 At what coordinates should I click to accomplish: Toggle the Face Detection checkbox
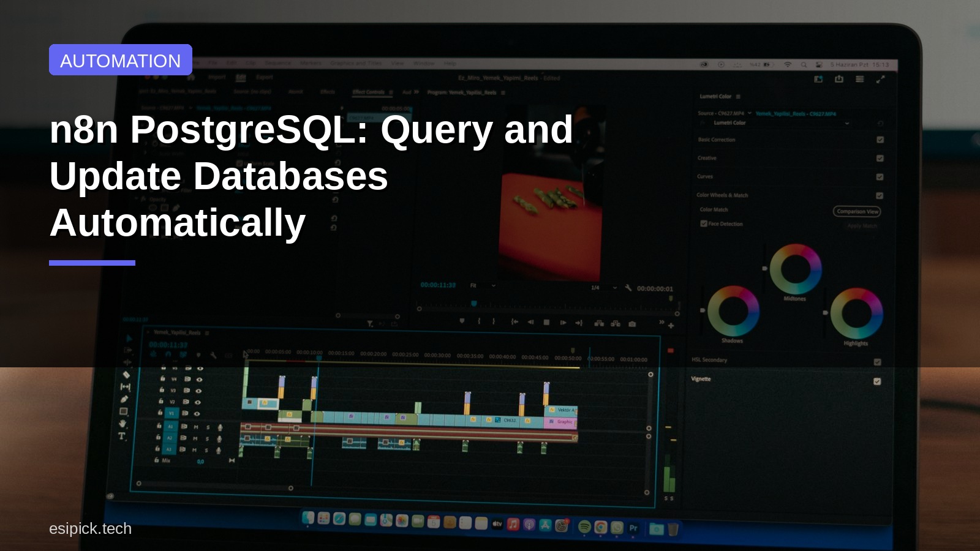704,223
